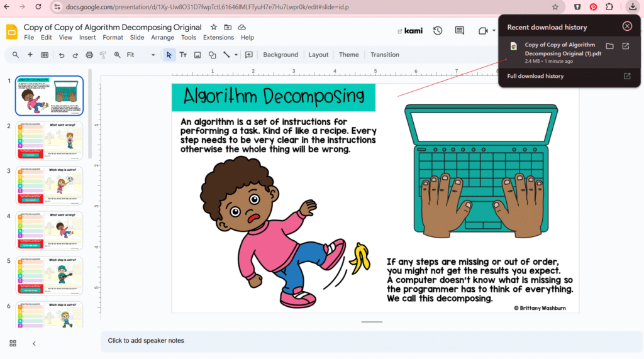The height and width of the screenshot is (359, 644).
Task: Open downloaded PDF in new tab
Action: [x=626, y=46]
